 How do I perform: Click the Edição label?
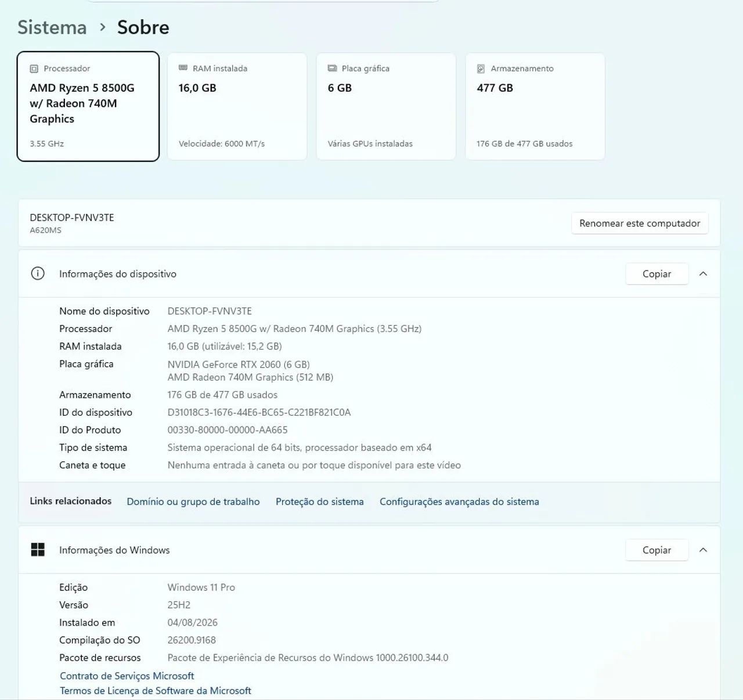pos(73,587)
